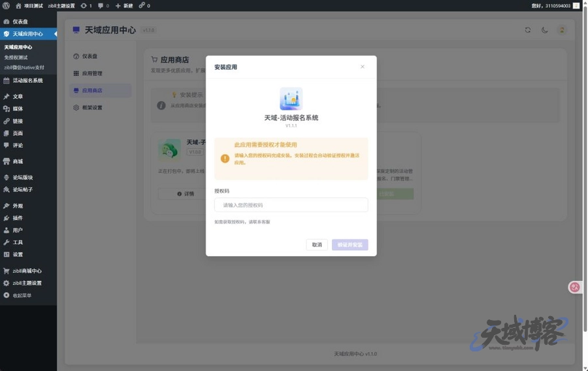Select 应用商店 in app center navigation
588x371 pixels.
101,90
